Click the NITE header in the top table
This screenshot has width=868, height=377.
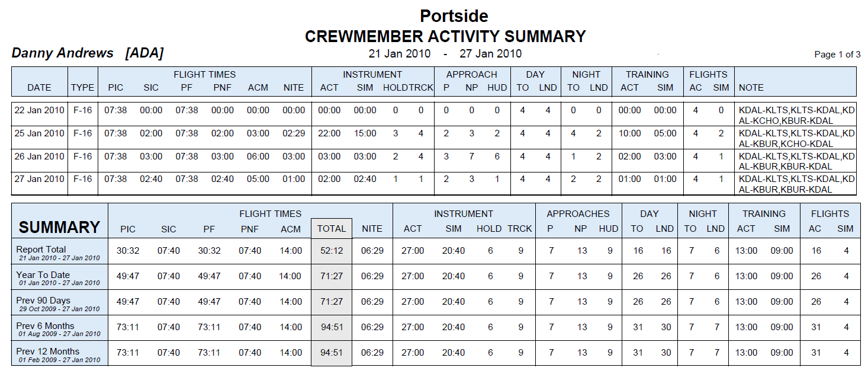pos(294,88)
